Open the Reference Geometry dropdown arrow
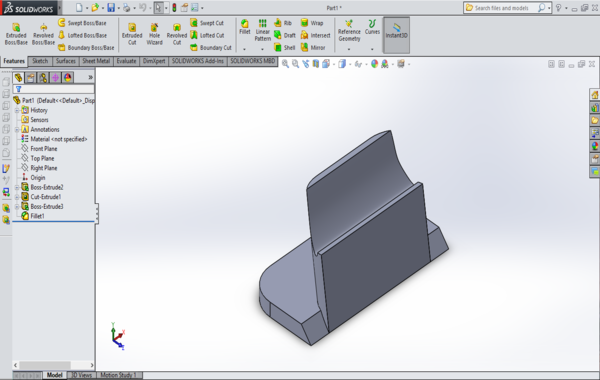 [x=349, y=49]
